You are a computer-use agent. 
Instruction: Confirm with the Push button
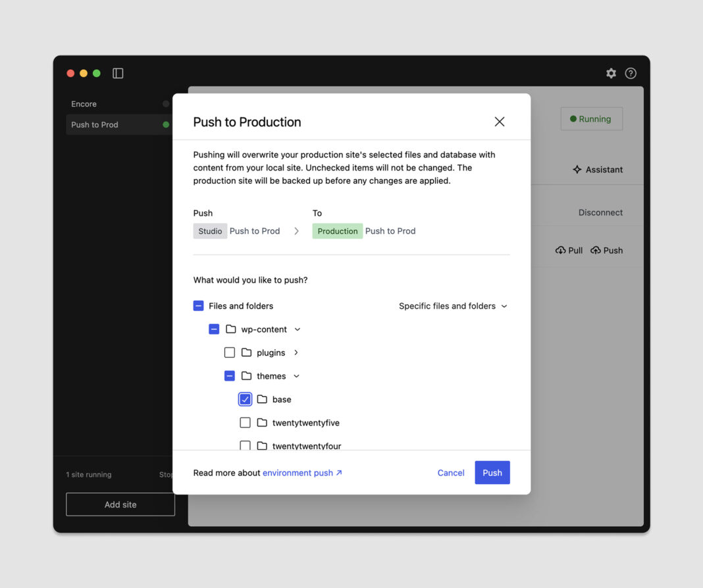tap(492, 472)
